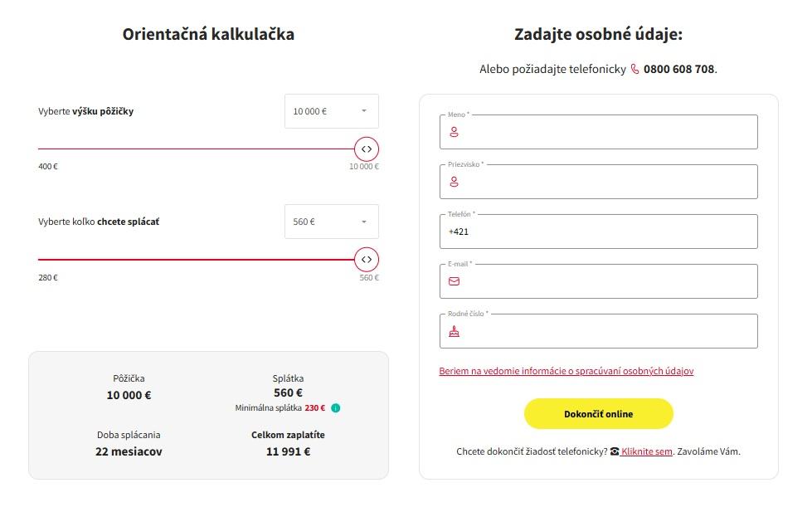This screenshot has width=812, height=507.
Task: Click the person icon in Meno field
Action: 454,132
